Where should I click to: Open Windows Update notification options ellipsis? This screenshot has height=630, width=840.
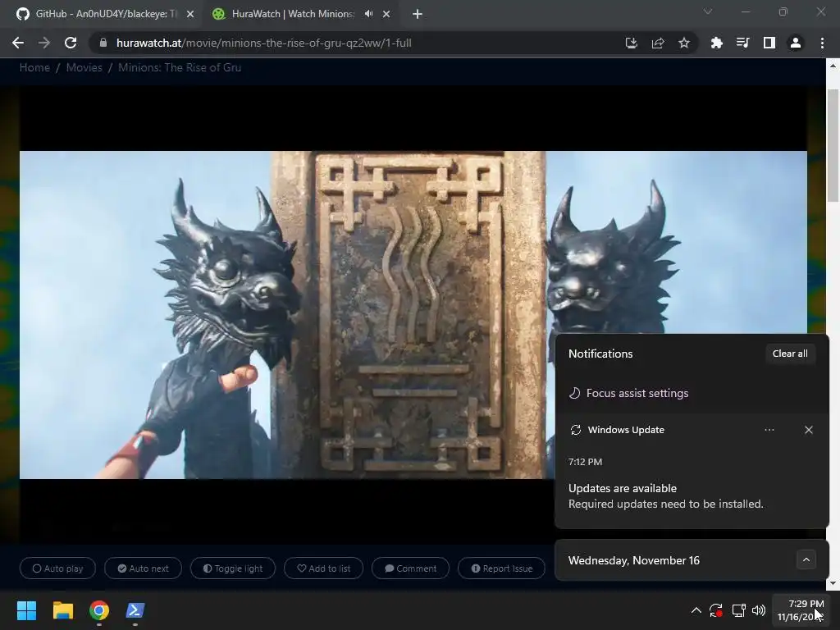pos(769,430)
